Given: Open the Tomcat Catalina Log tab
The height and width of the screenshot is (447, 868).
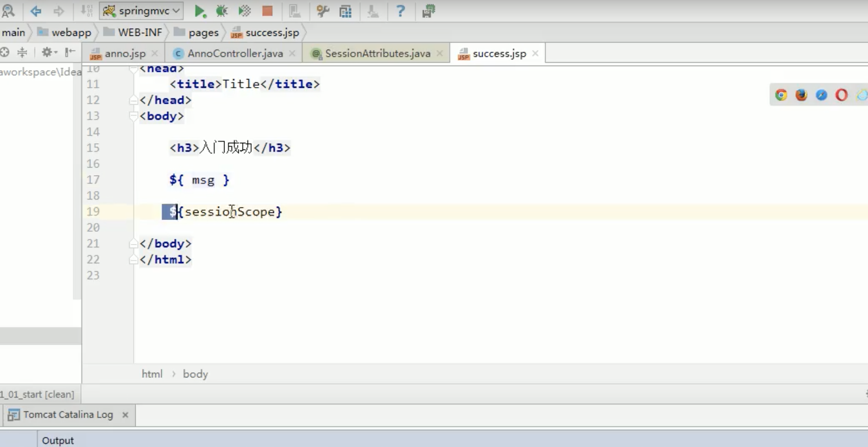Looking at the screenshot, I should [68, 415].
